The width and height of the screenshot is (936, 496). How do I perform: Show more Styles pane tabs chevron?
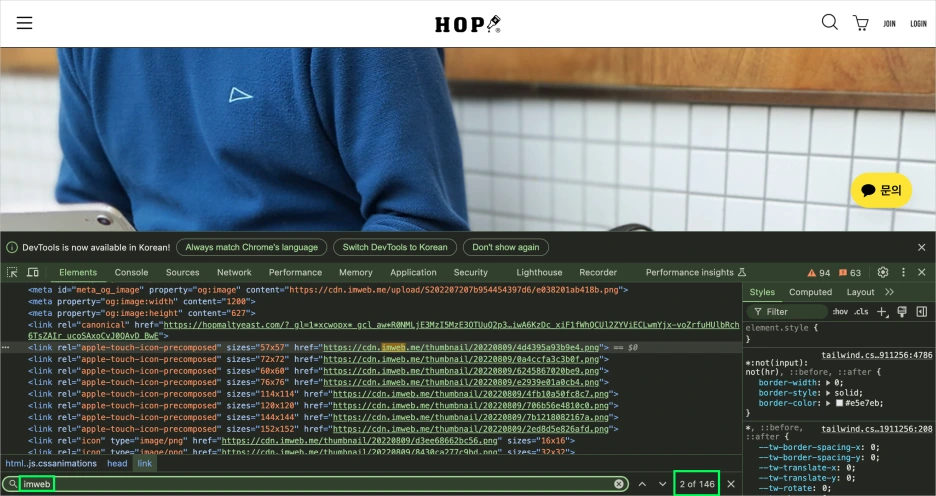889,292
